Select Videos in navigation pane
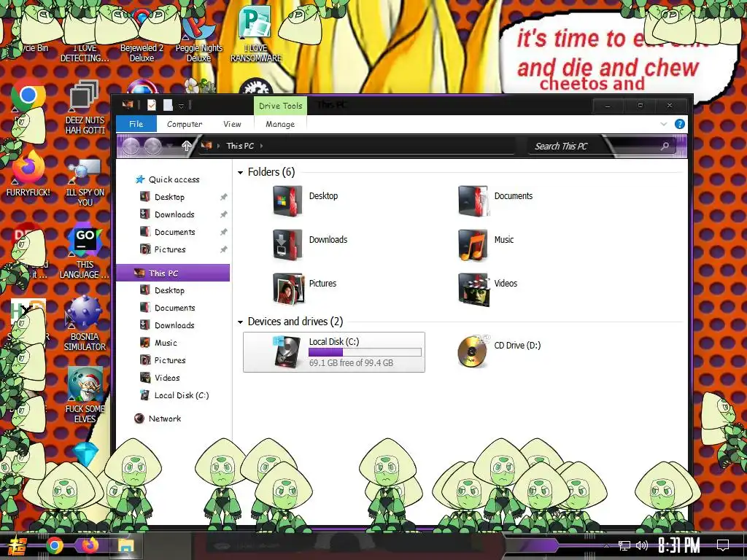The image size is (747, 560). pos(167,378)
